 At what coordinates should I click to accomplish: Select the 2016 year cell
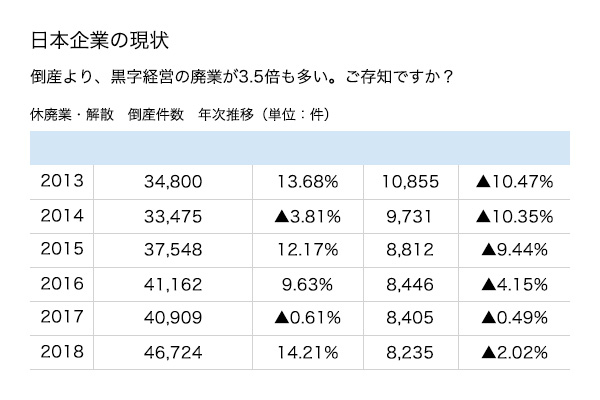pos(62,284)
